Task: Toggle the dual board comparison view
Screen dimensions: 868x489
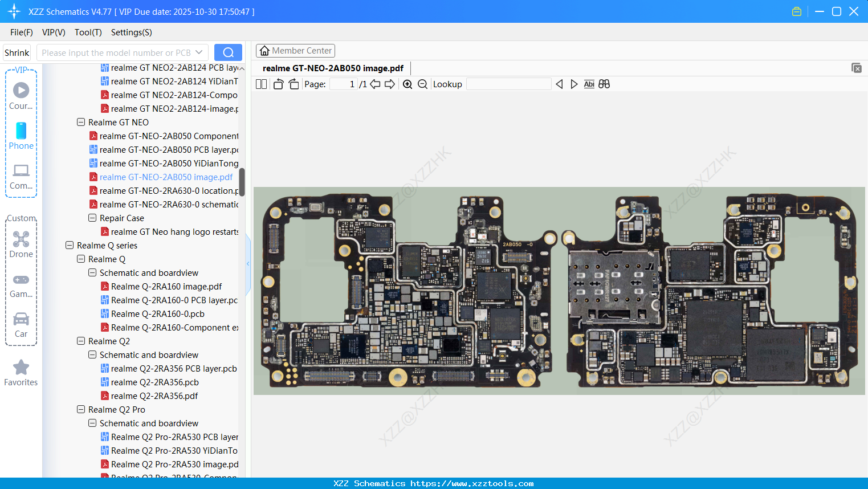Action: coord(604,84)
